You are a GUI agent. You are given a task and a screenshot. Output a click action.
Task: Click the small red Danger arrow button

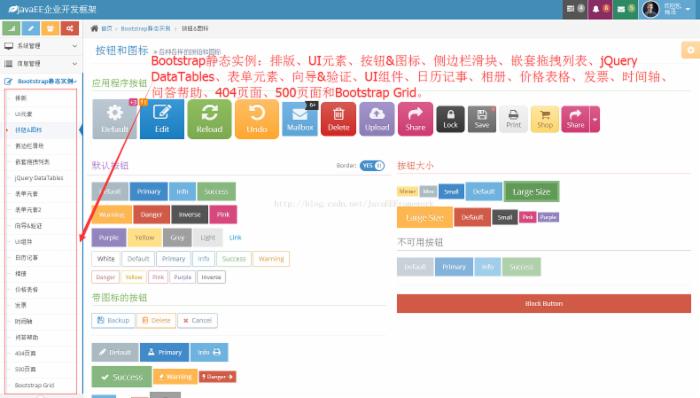tap(217, 377)
